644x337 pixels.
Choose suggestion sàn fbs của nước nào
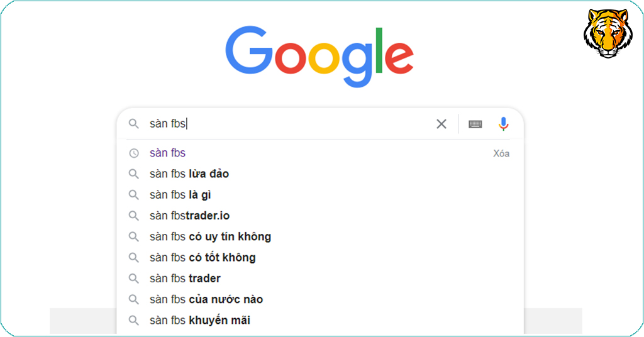tap(206, 299)
